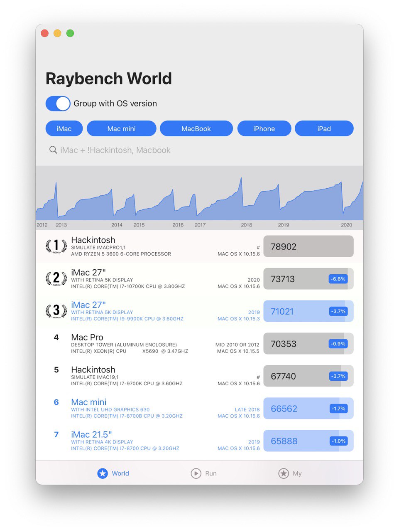
Task: Click rank 1 laurel badge
Action: click(56, 246)
